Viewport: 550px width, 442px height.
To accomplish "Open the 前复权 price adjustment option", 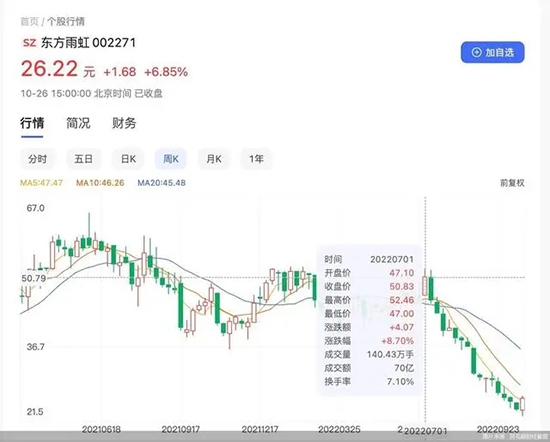I will pos(512,183).
